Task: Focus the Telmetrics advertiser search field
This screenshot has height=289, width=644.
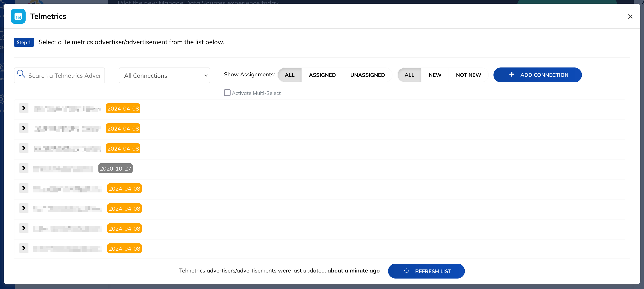Action: point(60,75)
